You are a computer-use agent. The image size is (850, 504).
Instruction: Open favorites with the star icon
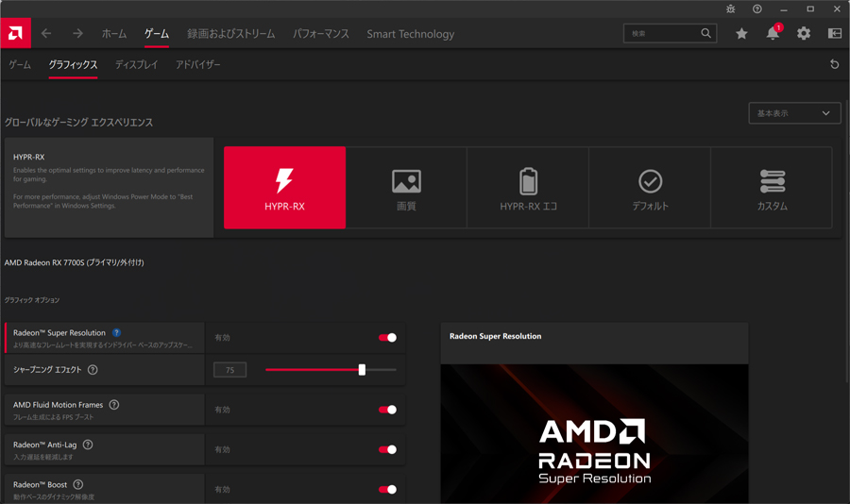point(741,34)
